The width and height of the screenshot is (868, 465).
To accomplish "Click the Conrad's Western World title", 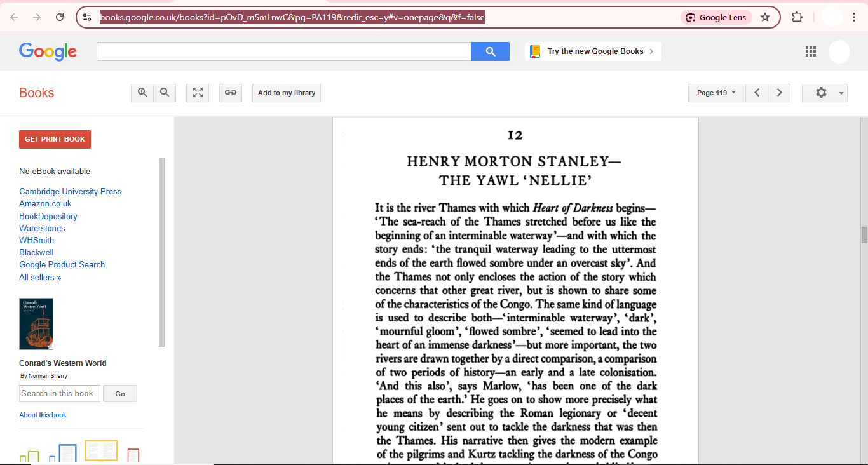I will 63,363.
